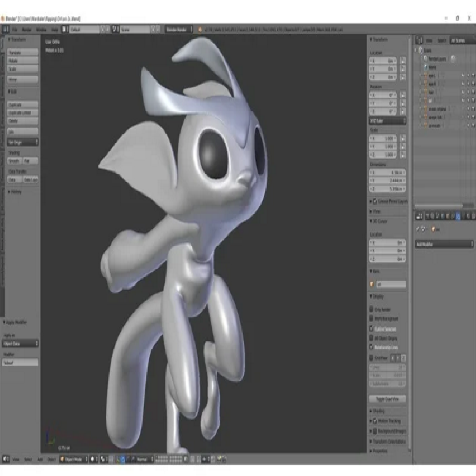Click the screen layout name field
476x476 pixels.
click(x=84, y=29)
